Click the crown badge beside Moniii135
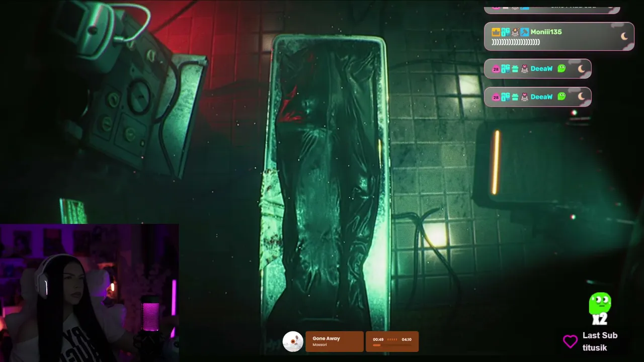This screenshot has width=644, height=362. point(496,32)
